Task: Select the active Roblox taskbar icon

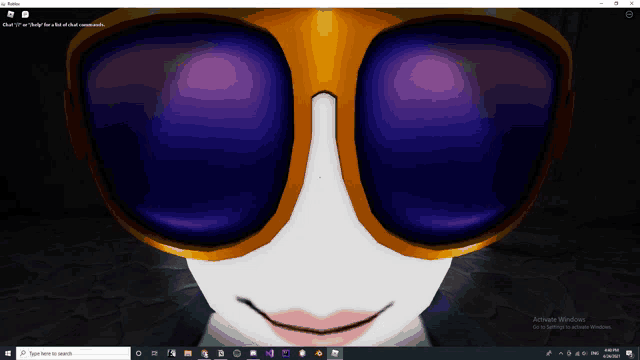Action: [335, 353]
